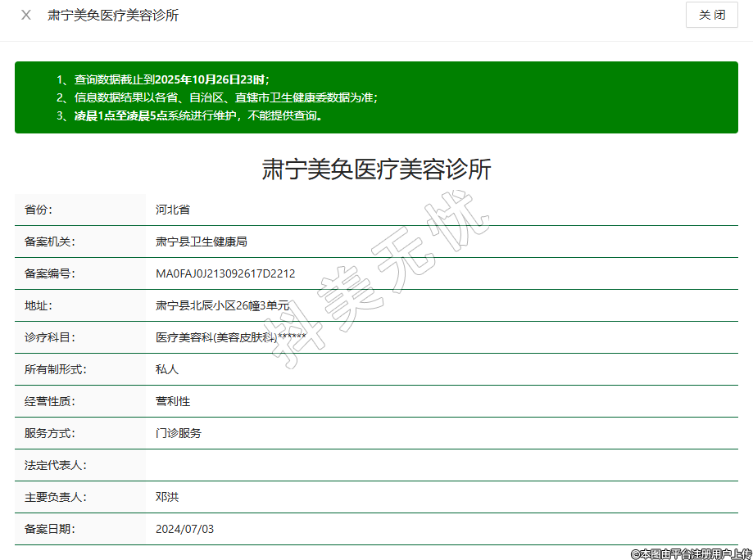The width and height of the screenshot is (753, 560).
Task: Click the 本图由平台注册用户上传 footer note
Action: point(691,553)
